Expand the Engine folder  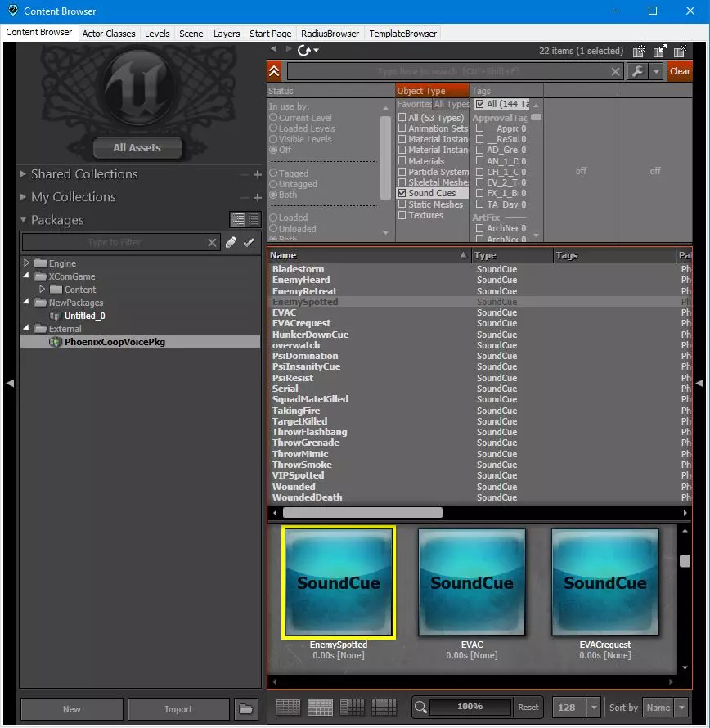point(26,263)
